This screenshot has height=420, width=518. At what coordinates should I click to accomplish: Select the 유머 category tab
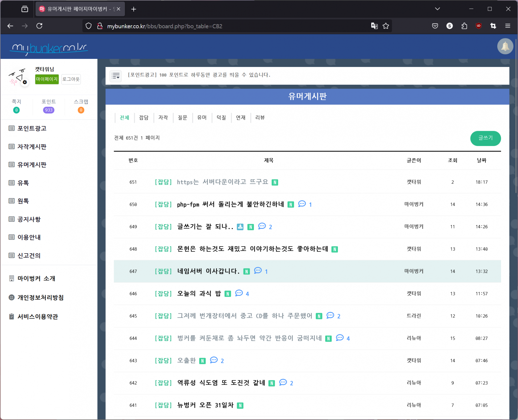click(202, 118)
